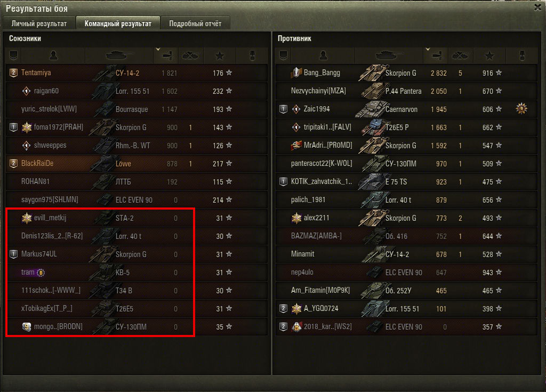546x392 pixels.
Task: Sort enemies by vehicle tank icon column
Action: tap(389, 55)
